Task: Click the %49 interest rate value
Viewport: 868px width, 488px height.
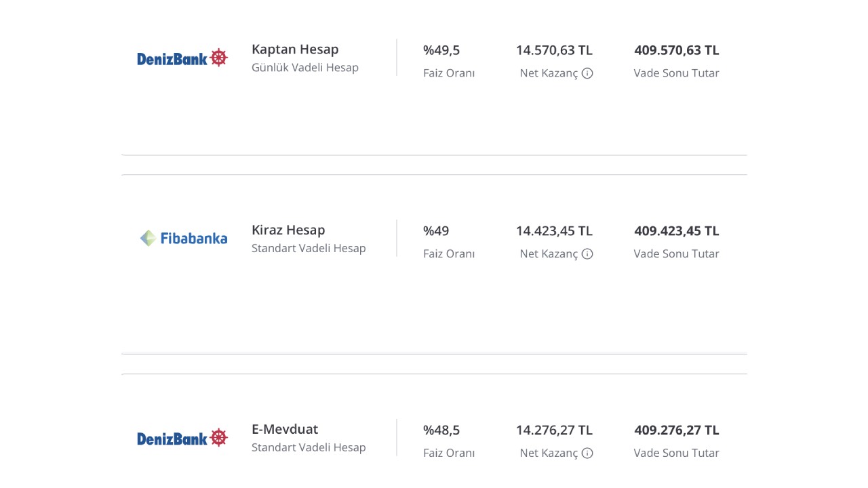Action: 436,230
